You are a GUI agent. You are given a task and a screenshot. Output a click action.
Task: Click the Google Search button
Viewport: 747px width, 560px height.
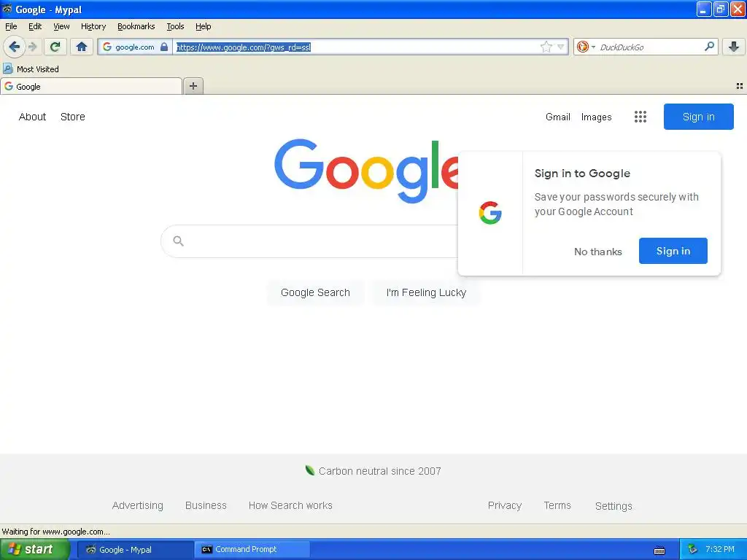tap(315, 292)
